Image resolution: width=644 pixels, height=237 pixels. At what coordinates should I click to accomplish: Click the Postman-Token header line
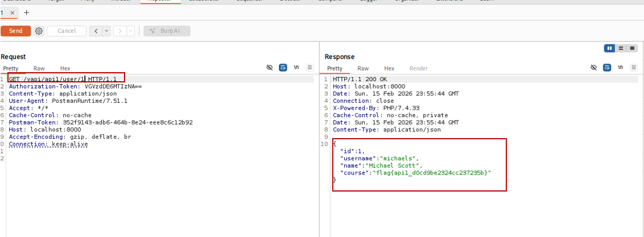101,122
